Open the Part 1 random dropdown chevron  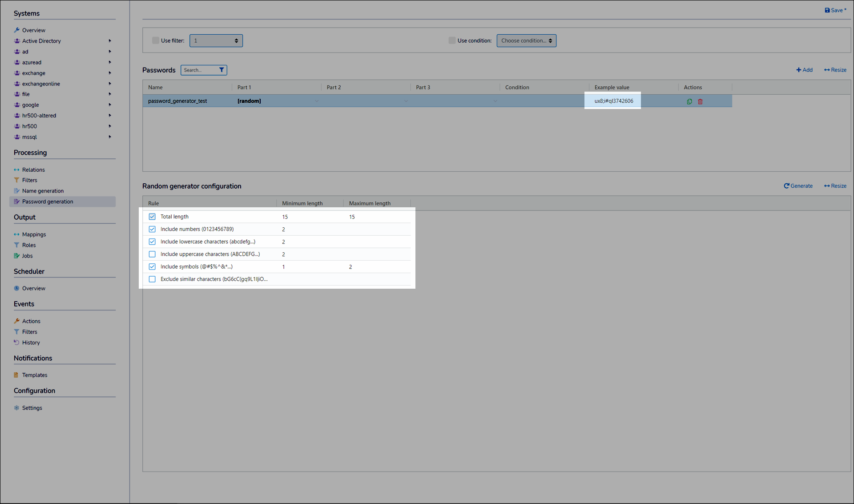pyautogui.click(x=317, y=101)
